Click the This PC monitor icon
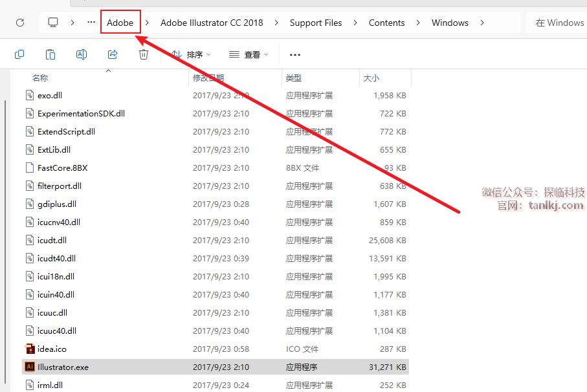Screen dimensions: 587x392 [x=53, y=23]
